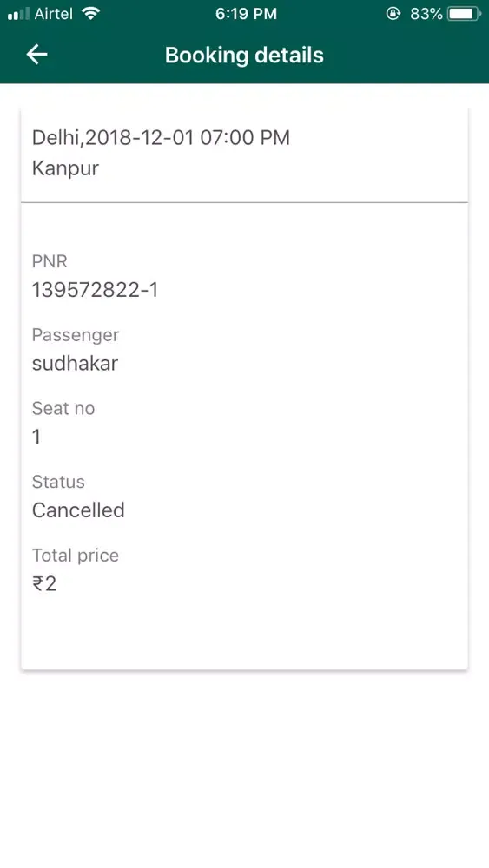Tap the Passenger label

[x=76, y=335]
